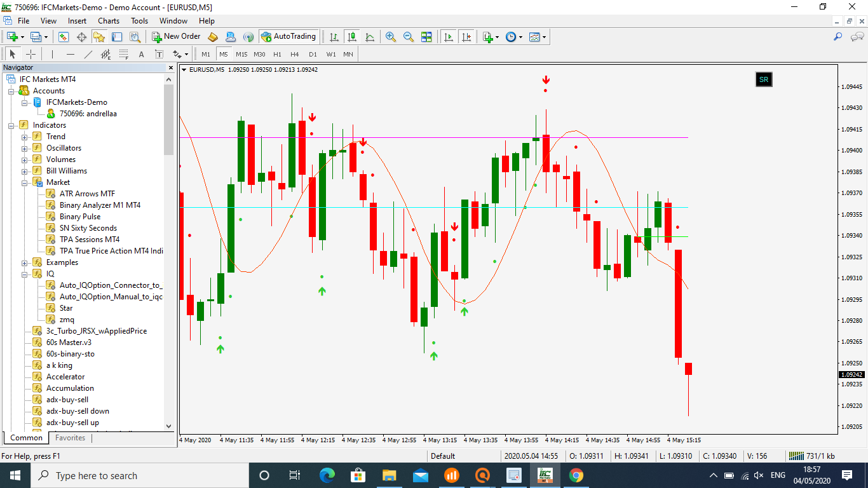
Task: Toggle chart auto scroll
Action: [x=449, y=37]
